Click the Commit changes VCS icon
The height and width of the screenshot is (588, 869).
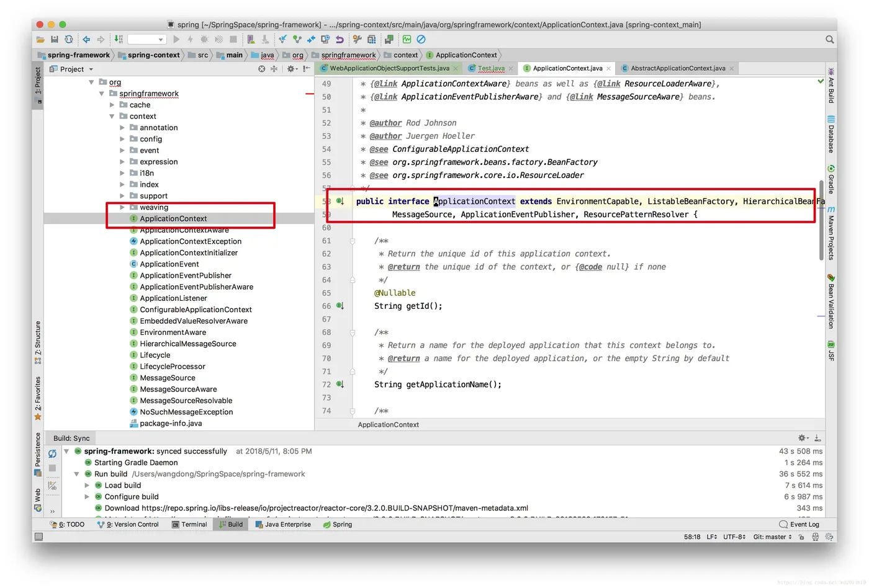pyautogui.click(x=297, y=40)
